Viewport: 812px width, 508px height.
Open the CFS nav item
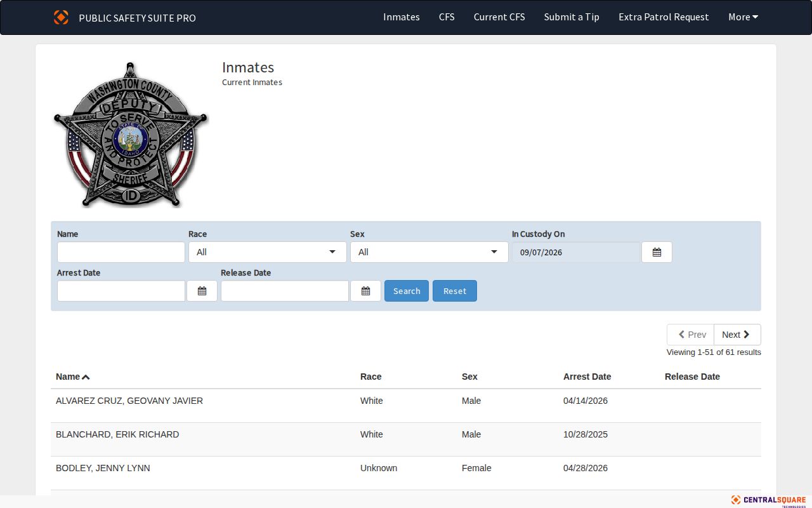[447, 17]
